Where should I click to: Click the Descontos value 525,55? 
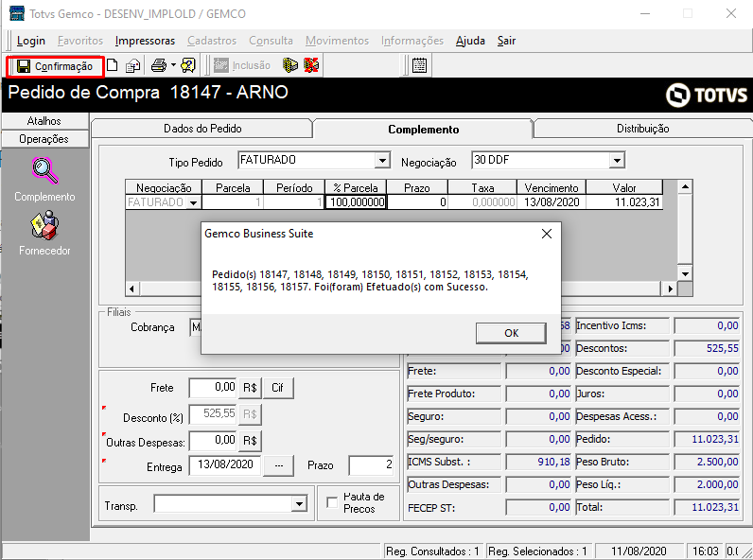(x=707, y=348)
